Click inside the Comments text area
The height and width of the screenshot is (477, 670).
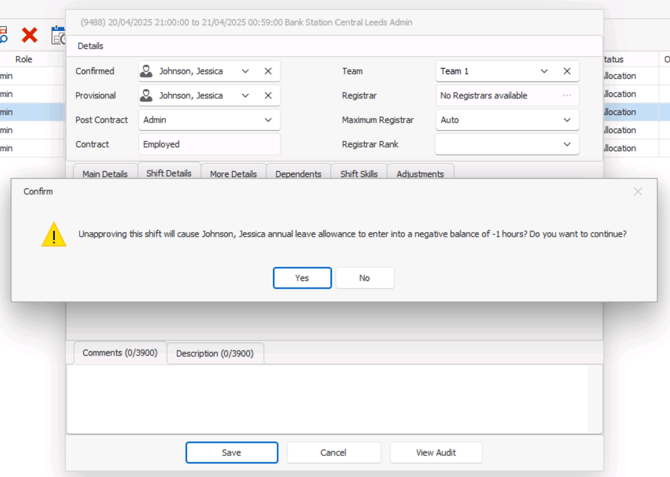coord(334,398)
